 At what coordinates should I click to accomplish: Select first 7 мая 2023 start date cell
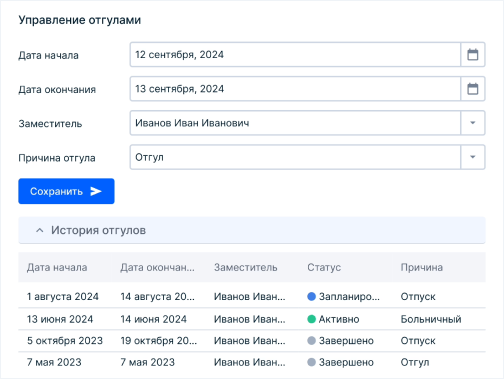coord(54,362)
